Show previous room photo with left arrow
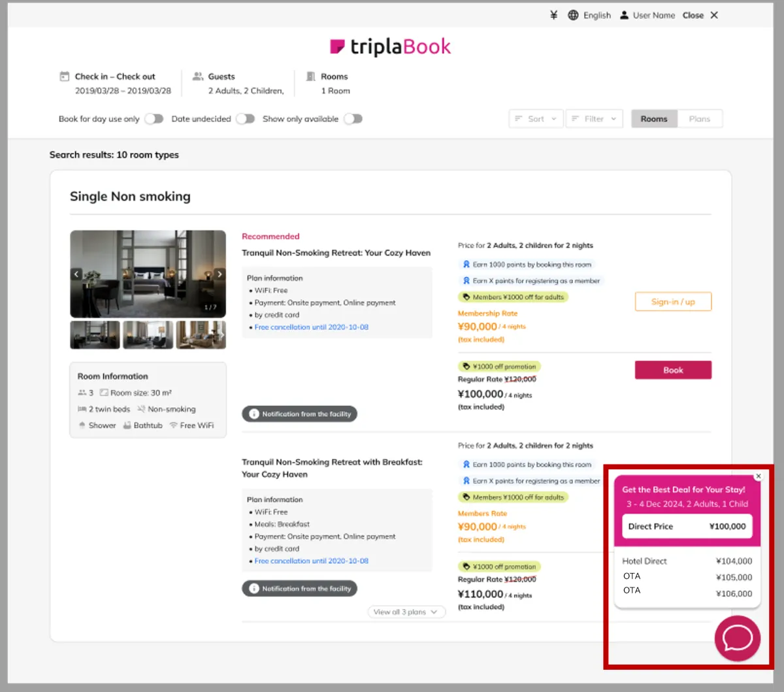Screen dimensions: 784x692 click(x=76, y=274)
